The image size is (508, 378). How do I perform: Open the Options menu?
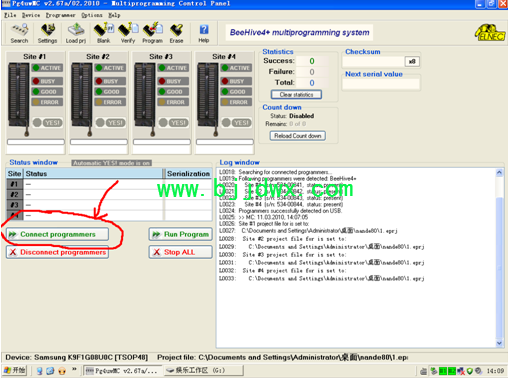pyautogui.click(x=92, y=15)
